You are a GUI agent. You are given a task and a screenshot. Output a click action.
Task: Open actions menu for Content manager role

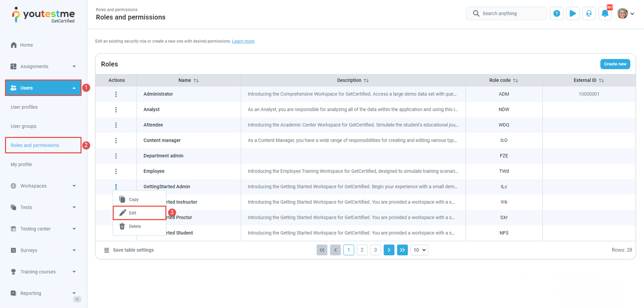point(116,141)
